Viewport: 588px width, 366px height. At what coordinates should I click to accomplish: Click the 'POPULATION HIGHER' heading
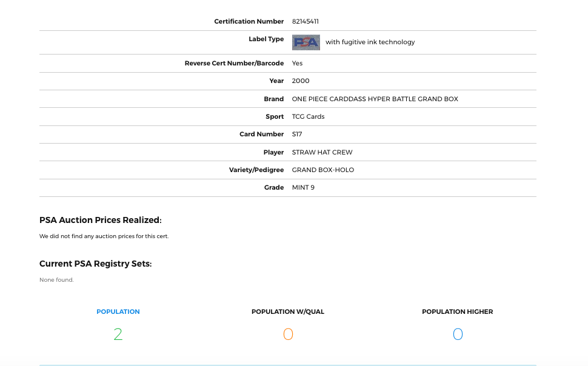(458, 311)
